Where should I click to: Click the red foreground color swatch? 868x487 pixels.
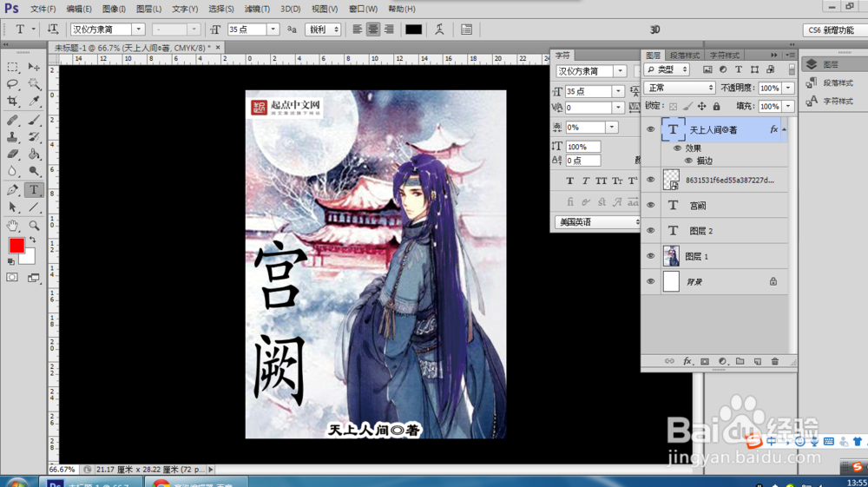tap(16, 245)
